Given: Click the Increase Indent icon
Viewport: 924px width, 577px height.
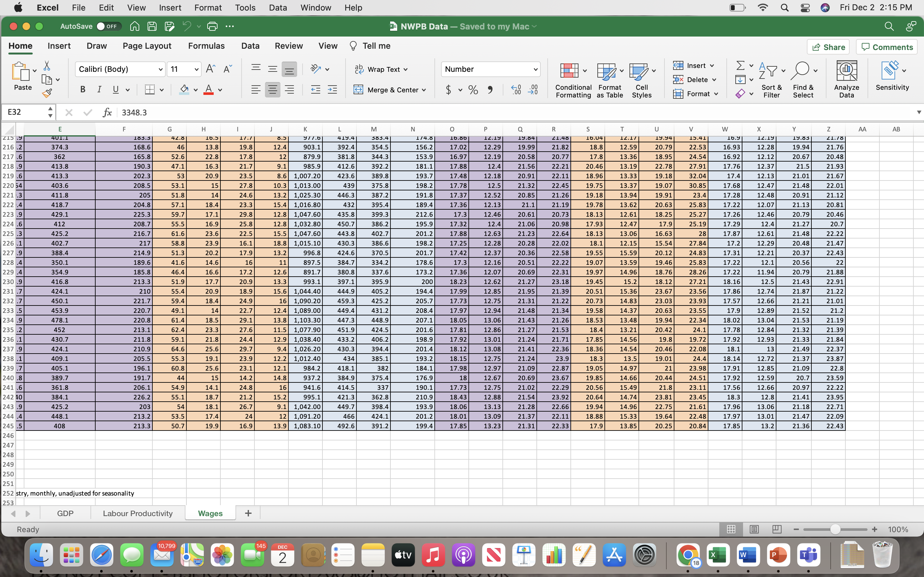Looking at the screenshot, I should coord(332,90).
